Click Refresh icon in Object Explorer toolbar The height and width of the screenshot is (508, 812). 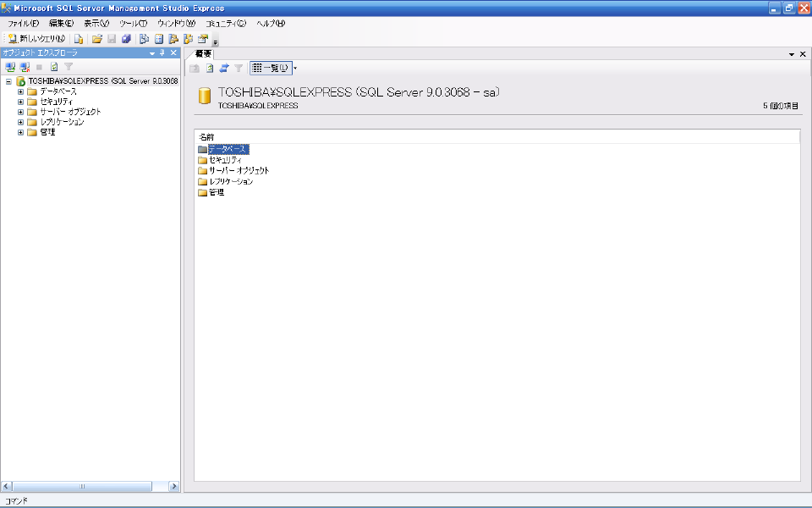pos(54,67)
